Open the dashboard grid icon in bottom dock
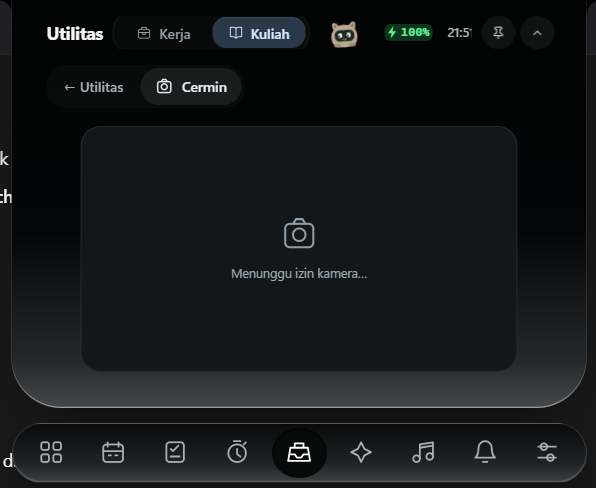 [x=51, y=452]
